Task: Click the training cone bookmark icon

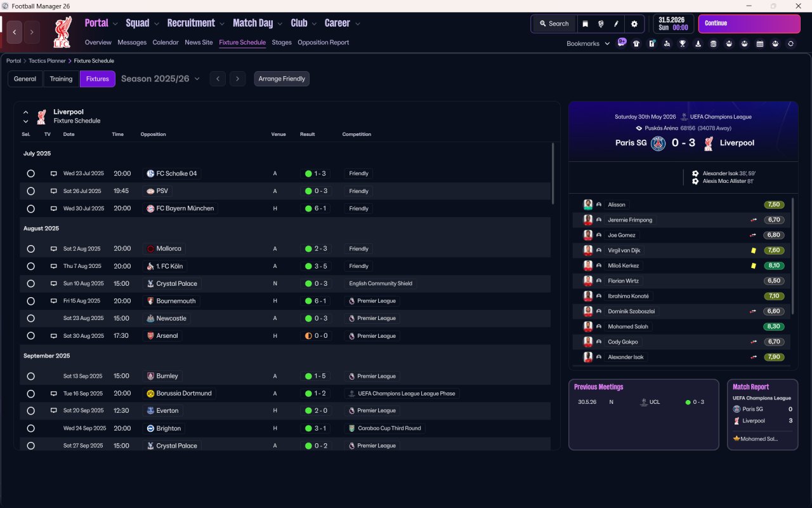Action: point(698,44)
